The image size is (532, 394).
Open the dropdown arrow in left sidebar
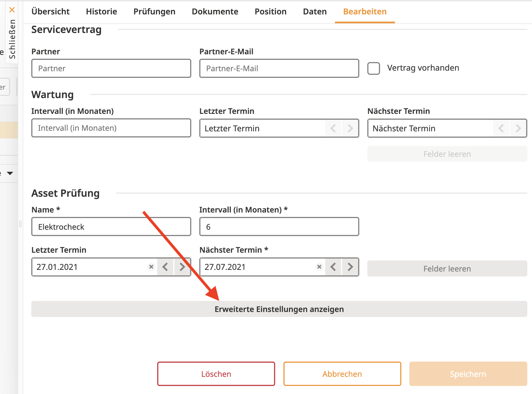tap(10, 173)
